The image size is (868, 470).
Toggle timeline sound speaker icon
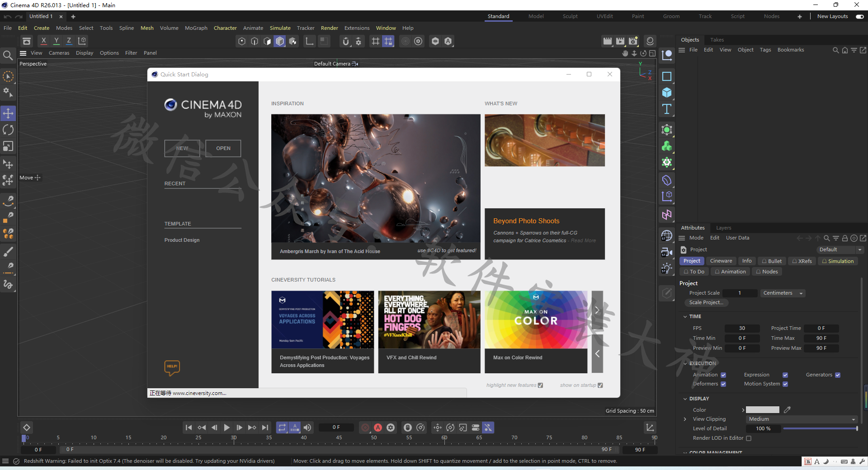pos(307,428)
